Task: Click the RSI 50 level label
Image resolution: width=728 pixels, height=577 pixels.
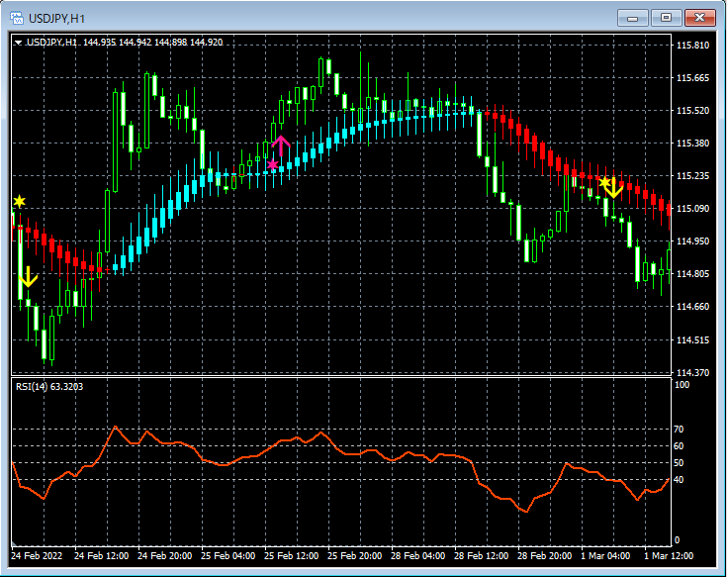Action: click(679, 463)
